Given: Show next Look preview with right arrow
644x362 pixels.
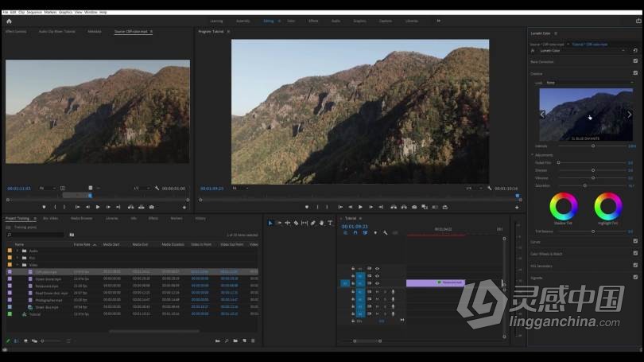Looking at the screenshot, I should click(x=629, y=115).
